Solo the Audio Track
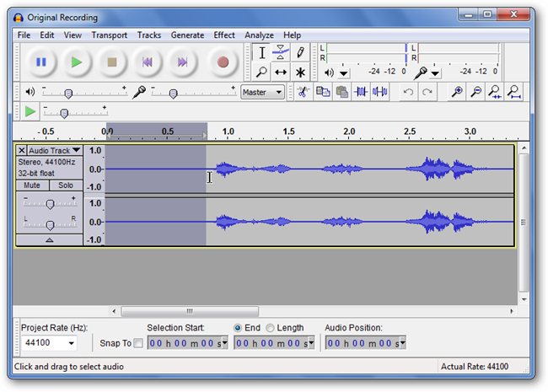Viewport: 548px width, 392px height. 66,185
